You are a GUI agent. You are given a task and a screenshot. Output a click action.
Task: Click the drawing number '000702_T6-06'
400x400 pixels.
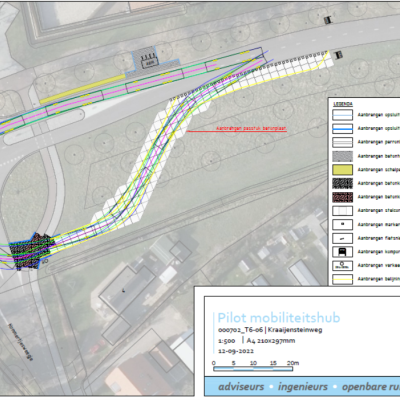tap(241, 330)
